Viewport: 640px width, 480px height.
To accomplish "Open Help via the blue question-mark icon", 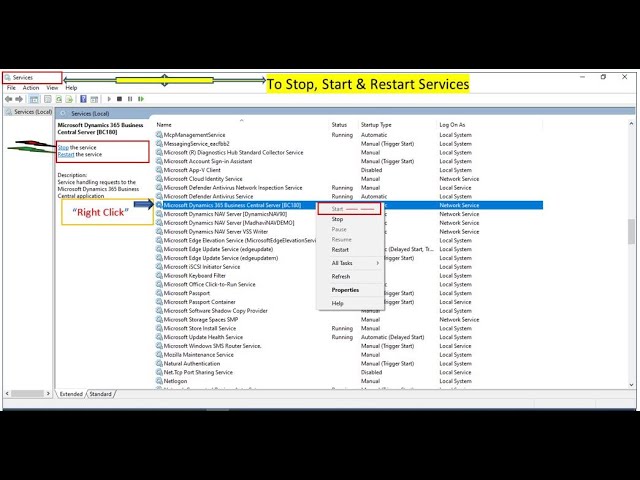I will point(83,99).
